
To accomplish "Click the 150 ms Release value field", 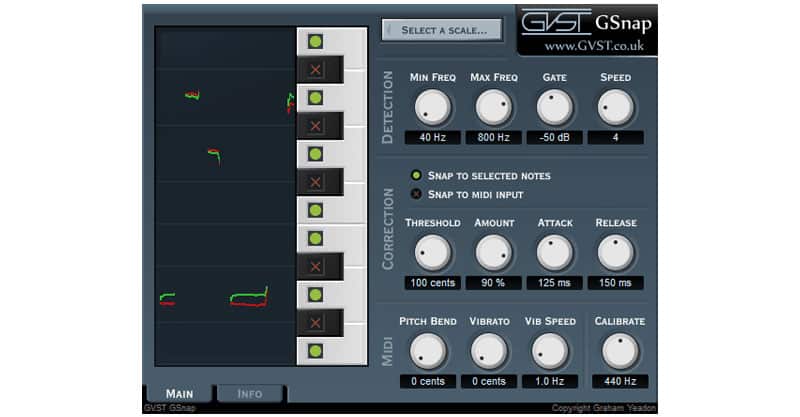I will click(615, 283).
